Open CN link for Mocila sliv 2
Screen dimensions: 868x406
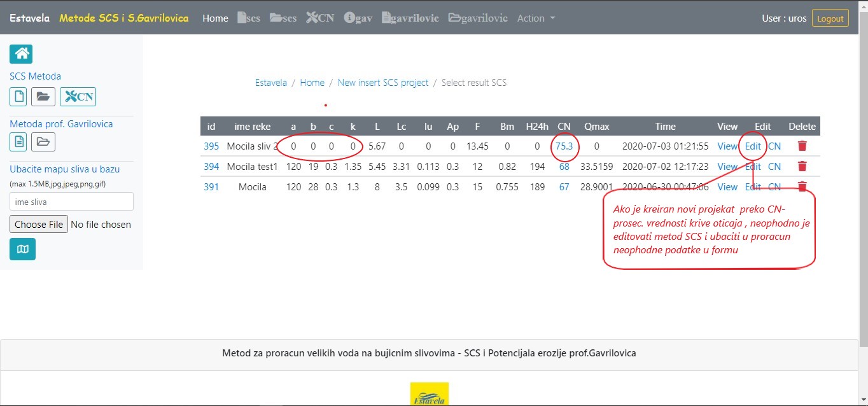[x=774, y=146]
